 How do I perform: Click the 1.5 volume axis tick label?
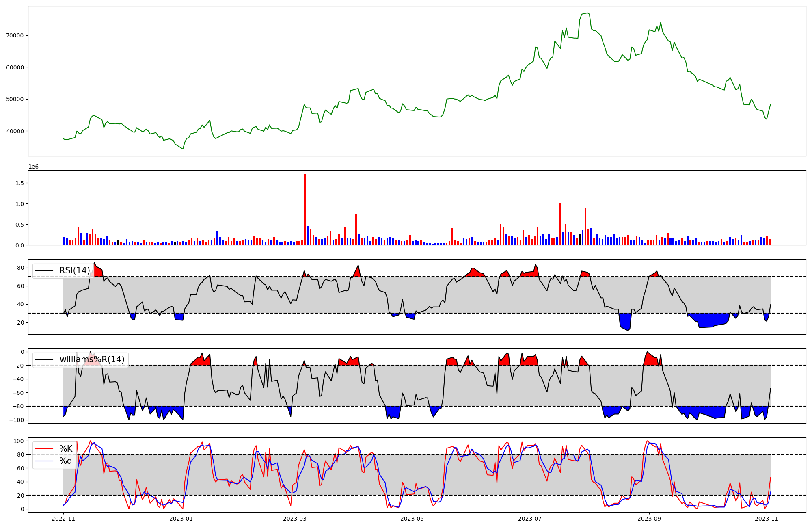(20, 183)
